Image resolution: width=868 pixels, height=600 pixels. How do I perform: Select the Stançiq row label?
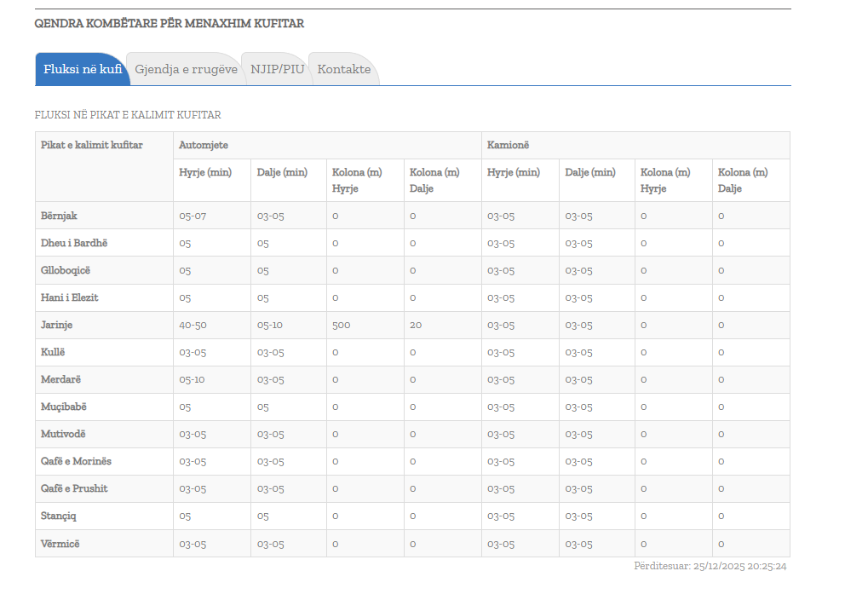point(60,516)
